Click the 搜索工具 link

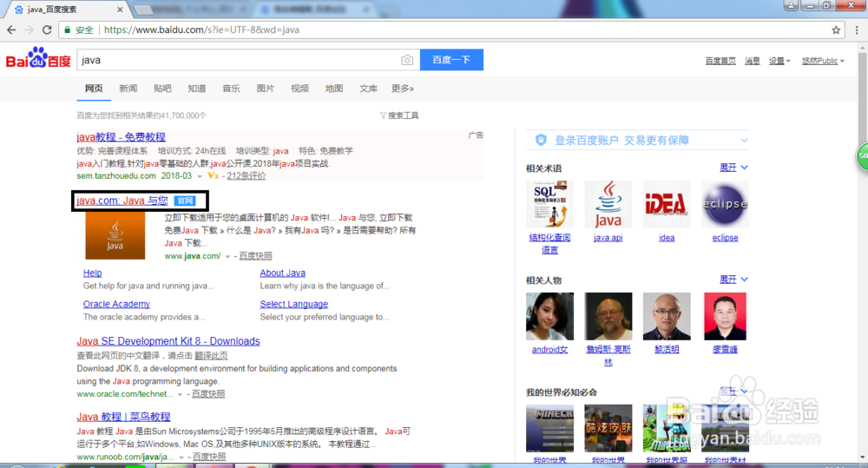click(x=403, y=115)
